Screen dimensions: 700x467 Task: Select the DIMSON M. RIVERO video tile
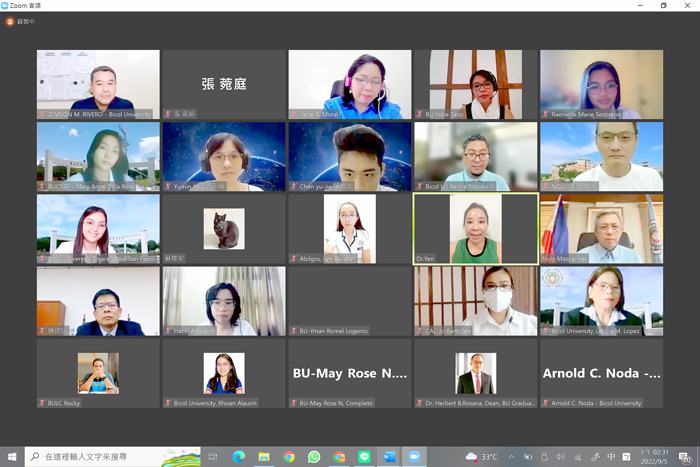click(98, 84)
